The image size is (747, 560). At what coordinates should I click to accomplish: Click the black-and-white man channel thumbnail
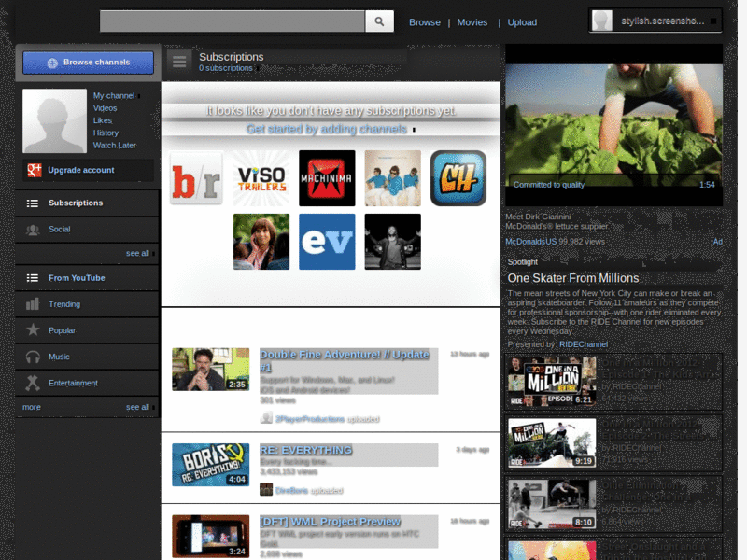click(x=392, y=242)
